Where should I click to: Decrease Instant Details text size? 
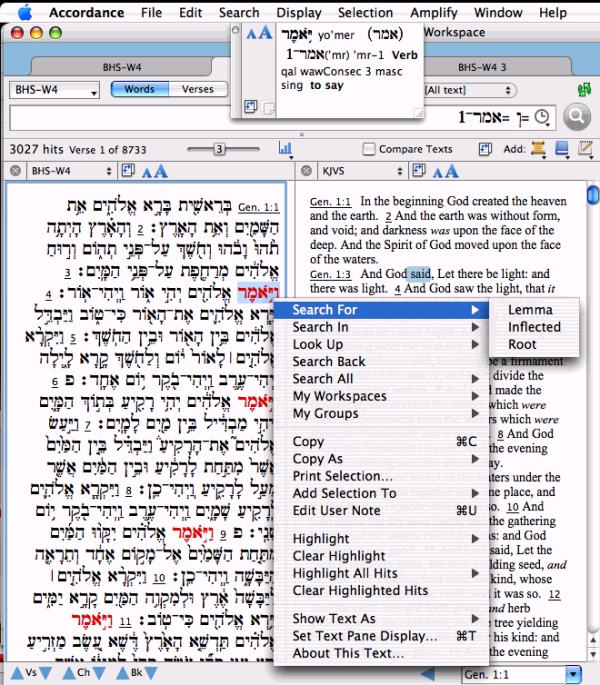[x=251, y=34]
